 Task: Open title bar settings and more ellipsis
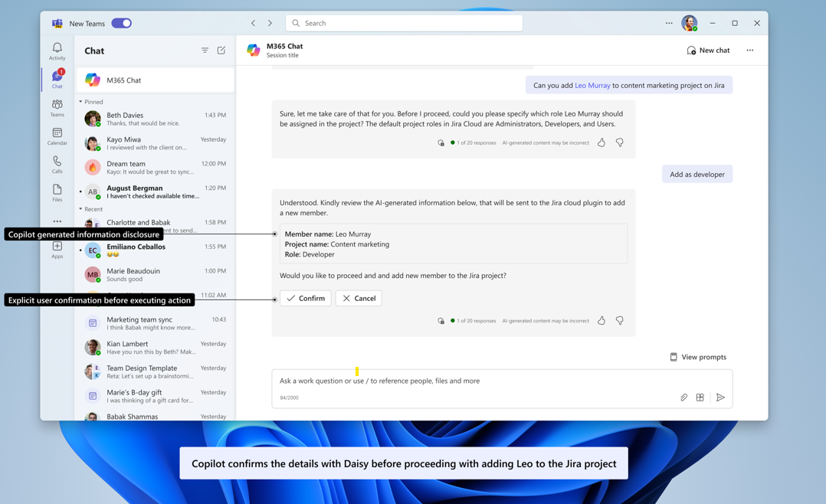(x=669, y=23)
